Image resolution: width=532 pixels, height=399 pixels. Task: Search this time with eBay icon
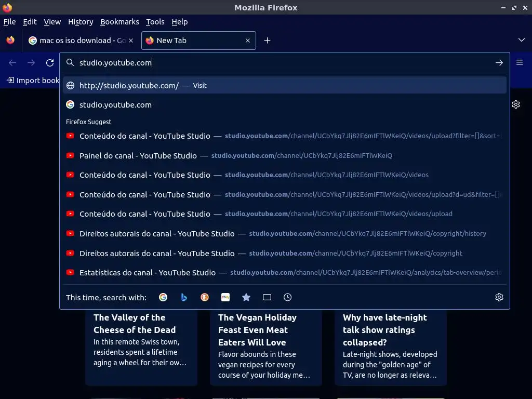225,298
